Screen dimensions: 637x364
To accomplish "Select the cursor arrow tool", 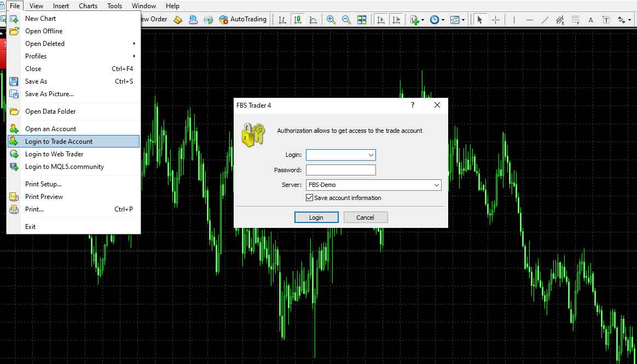I will point(480,20).
